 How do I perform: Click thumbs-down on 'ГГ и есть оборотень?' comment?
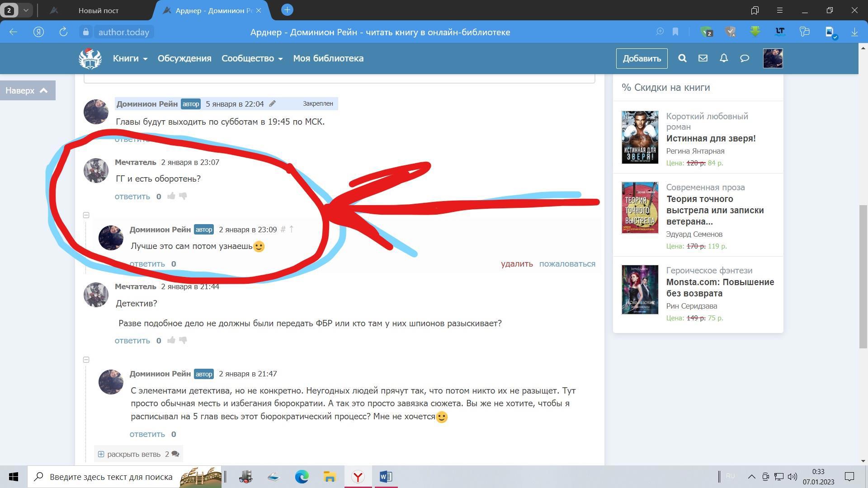click(x=183, y=196)
